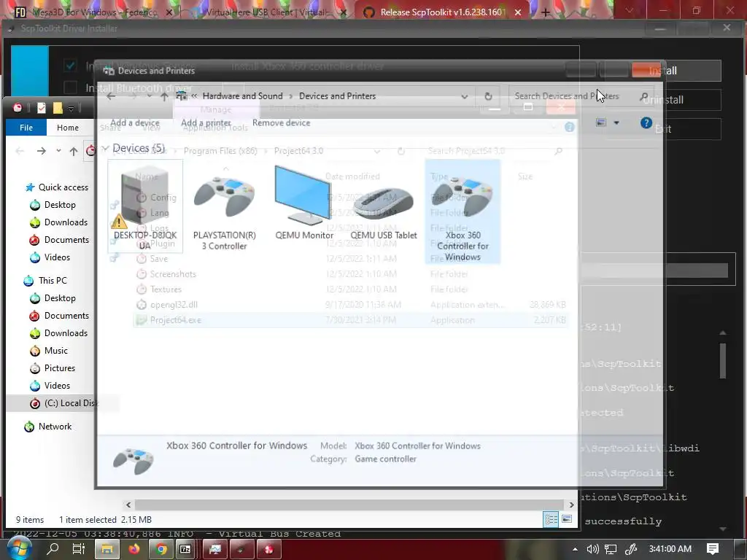
Task: Click Add a device
Action: click(135, 122)
